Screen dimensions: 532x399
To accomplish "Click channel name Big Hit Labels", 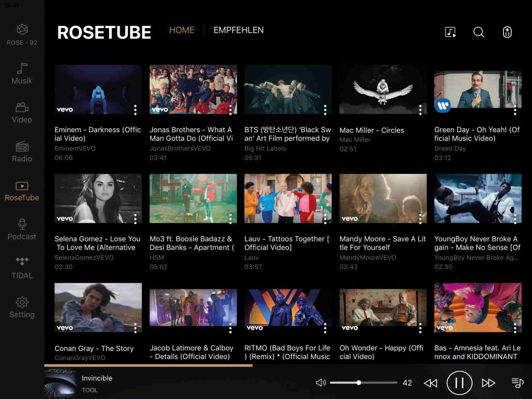I will pos(265,148).
